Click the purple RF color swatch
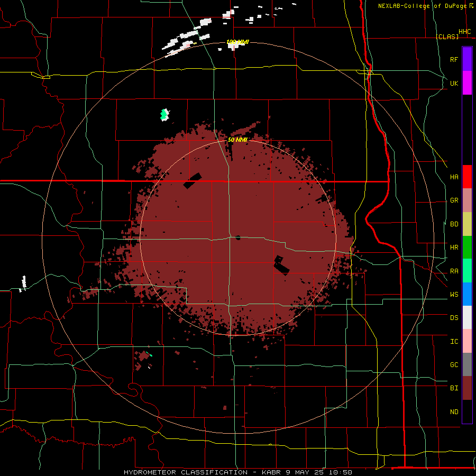Image resolution: width=476 pixels, height=476 pixels. pyautogui.click(x=467, y=59)
